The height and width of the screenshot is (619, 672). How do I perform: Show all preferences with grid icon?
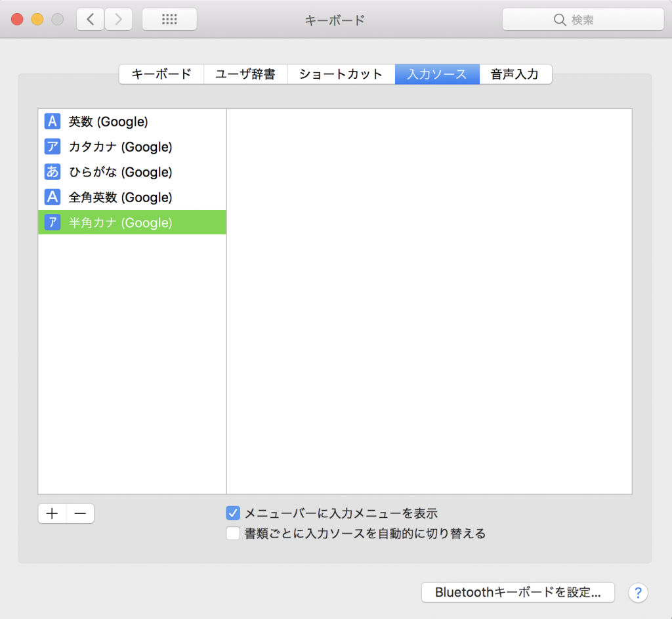[x=169, y=20]
